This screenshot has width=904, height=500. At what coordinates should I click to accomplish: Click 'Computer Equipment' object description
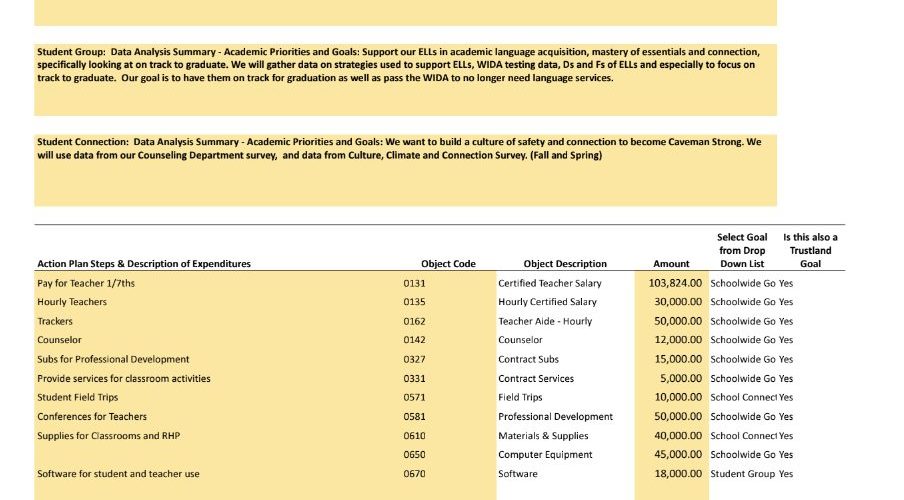point(545,454)
